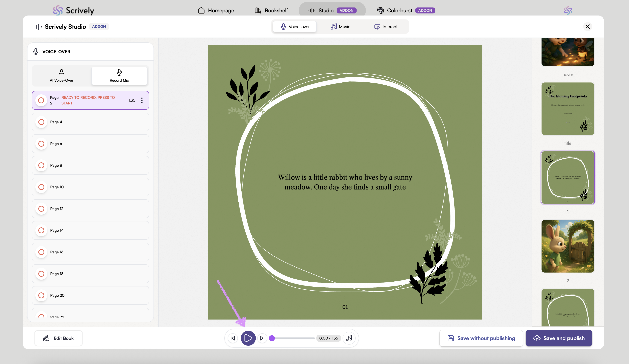Viewport: 629px width, 364px height.
Task: Click Save and publish
Action: (x=559, y=338)
